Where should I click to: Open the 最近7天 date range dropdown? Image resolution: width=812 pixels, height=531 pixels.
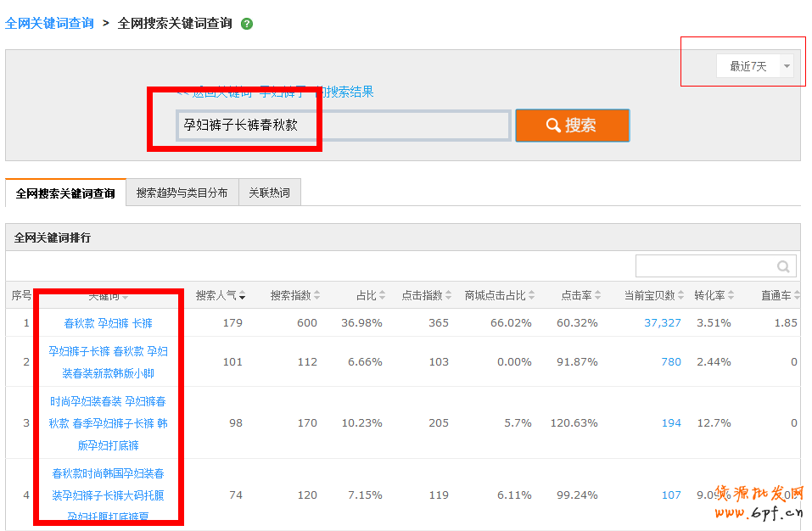pyautogui.click(x=787, y=66)
